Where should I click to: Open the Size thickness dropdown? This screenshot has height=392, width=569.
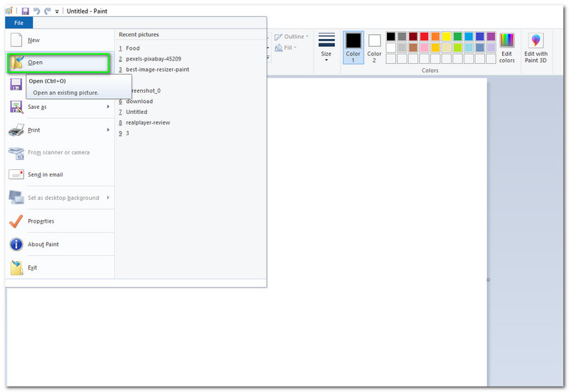click(326, 48)
